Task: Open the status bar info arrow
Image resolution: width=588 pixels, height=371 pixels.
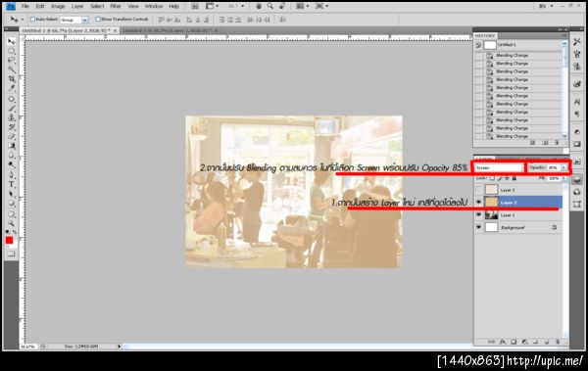Action: (120, 347)
